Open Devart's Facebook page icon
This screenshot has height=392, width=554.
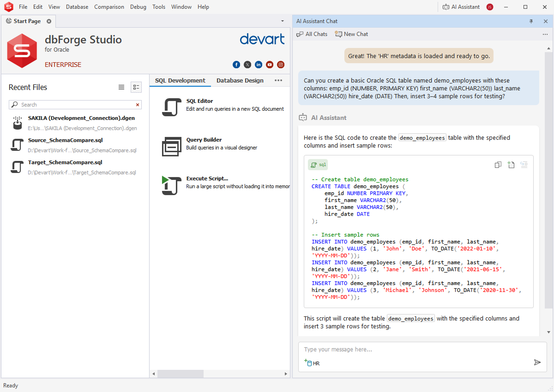pos(236,65)
